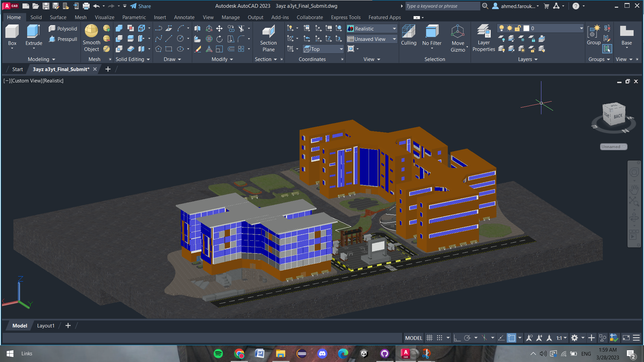Toggle snap mode in the status bar

[x=439, y=338]
